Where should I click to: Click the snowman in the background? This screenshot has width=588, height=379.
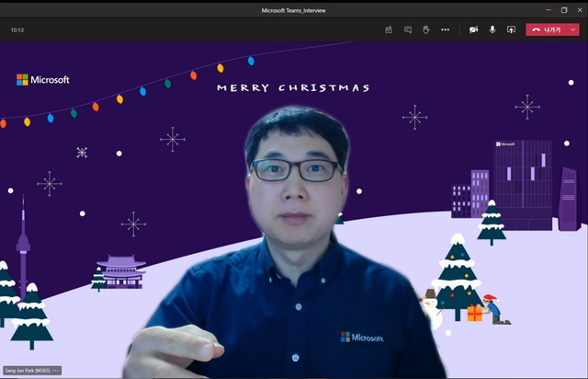pyautogui.click(x=430, y=309)
